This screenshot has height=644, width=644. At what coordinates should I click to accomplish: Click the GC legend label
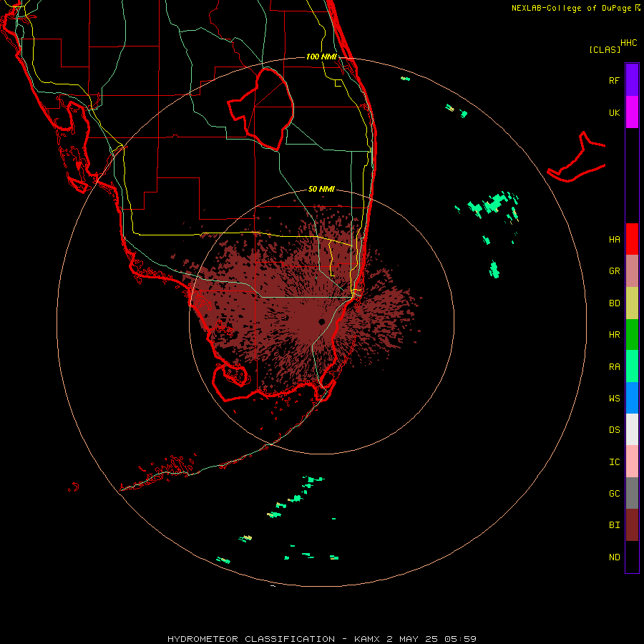(614, 493)
